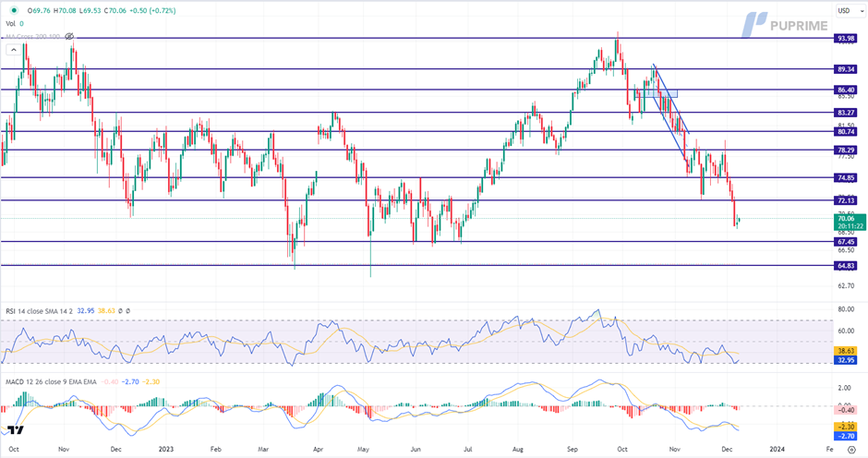The height and width of the screenshot is (458, 868).
Task: Select the Vol indicator label
Action: [11, 23]
